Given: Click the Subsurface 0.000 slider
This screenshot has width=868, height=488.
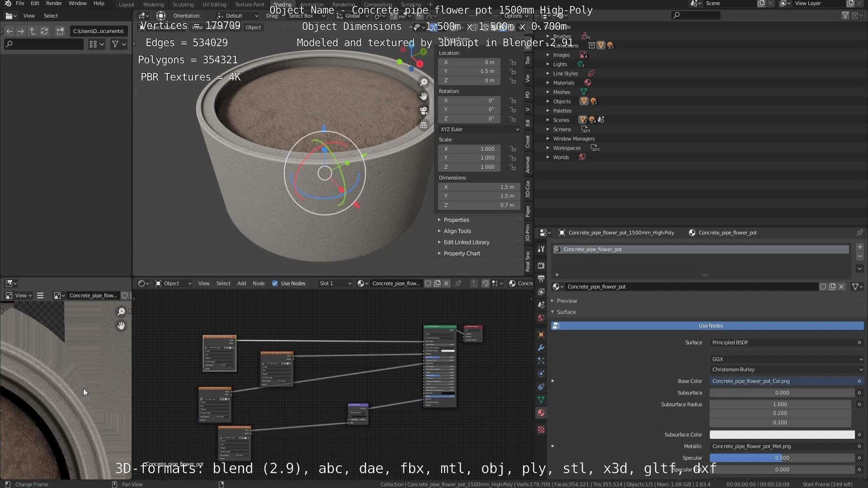Looking at the screenshot, I should coord(782,393).
